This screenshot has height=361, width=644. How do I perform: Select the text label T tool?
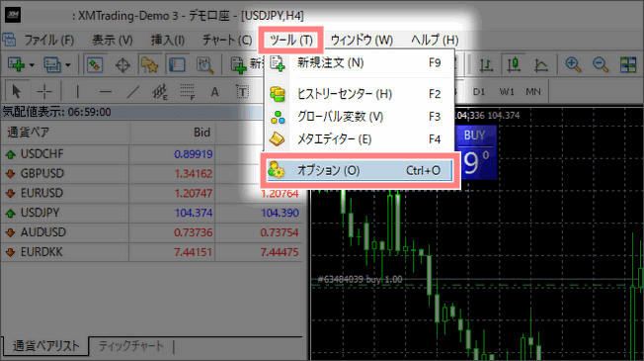pos(242,92)
